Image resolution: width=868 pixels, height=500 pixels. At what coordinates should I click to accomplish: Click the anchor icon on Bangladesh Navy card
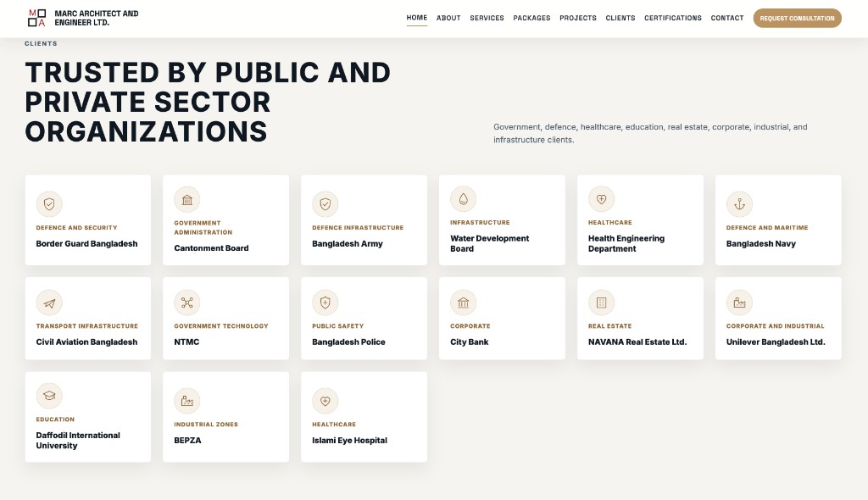point(739,204)
